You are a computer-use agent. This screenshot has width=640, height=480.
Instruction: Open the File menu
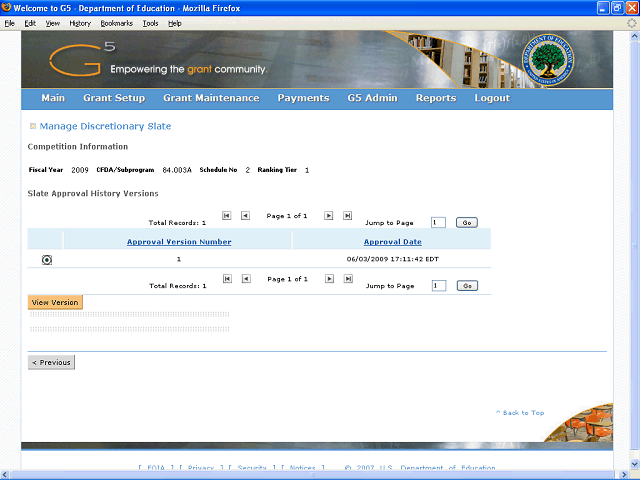(9, 23)
